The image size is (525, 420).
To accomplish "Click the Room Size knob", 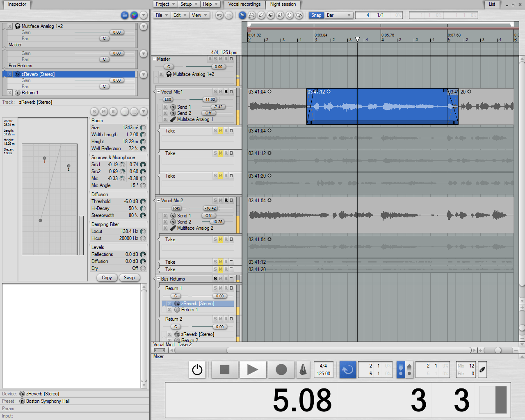I will tap(143, 128).
